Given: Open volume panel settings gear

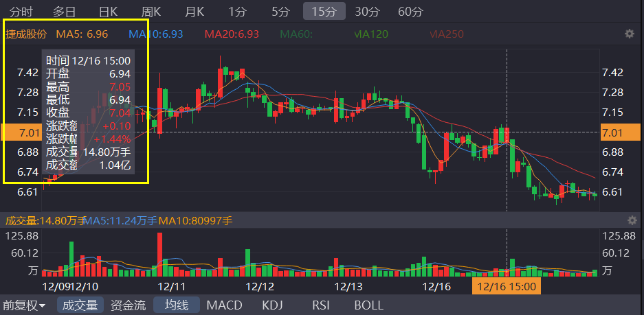Looking at the screenshot, I should tap(632, 221).
